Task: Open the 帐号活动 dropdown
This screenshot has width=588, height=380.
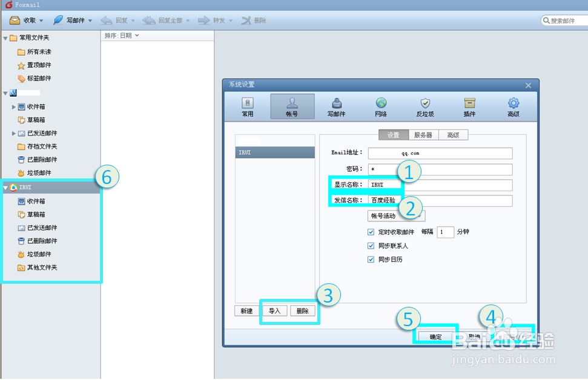Action: coord(396,216)
